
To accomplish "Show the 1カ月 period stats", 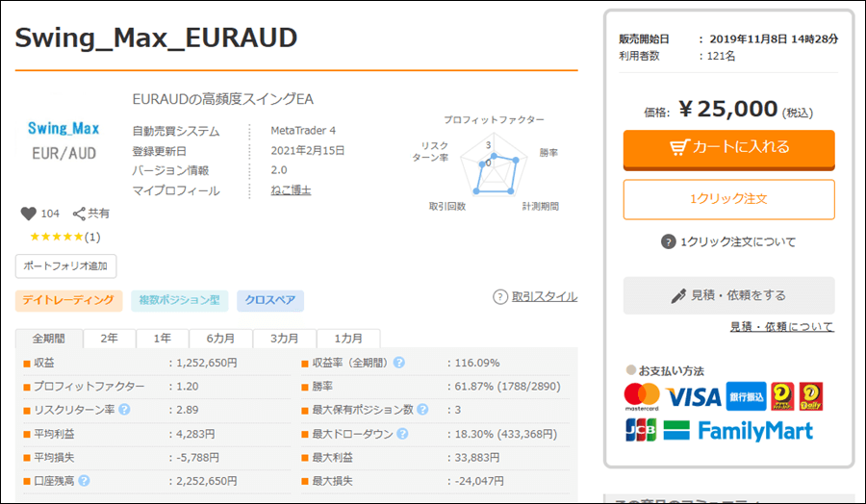I will pos(348,339).
